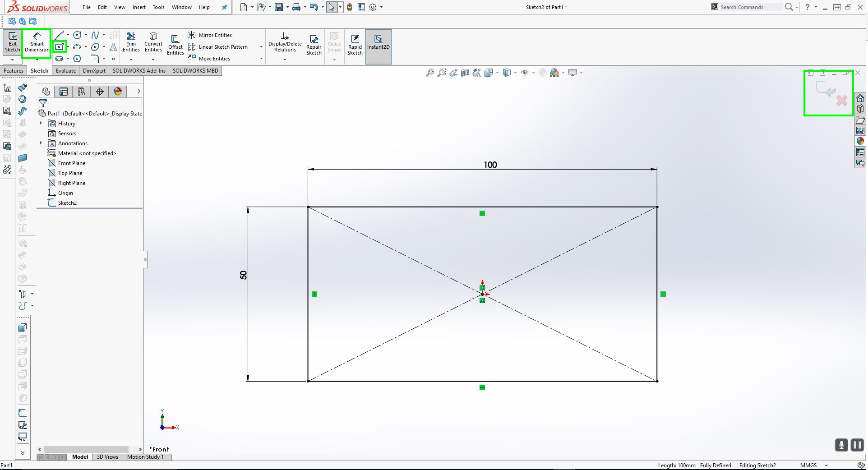Open the PropertyManager tab
Viewport: 868px width, 470px height.
pyautogui.click(x=64, y=92)
